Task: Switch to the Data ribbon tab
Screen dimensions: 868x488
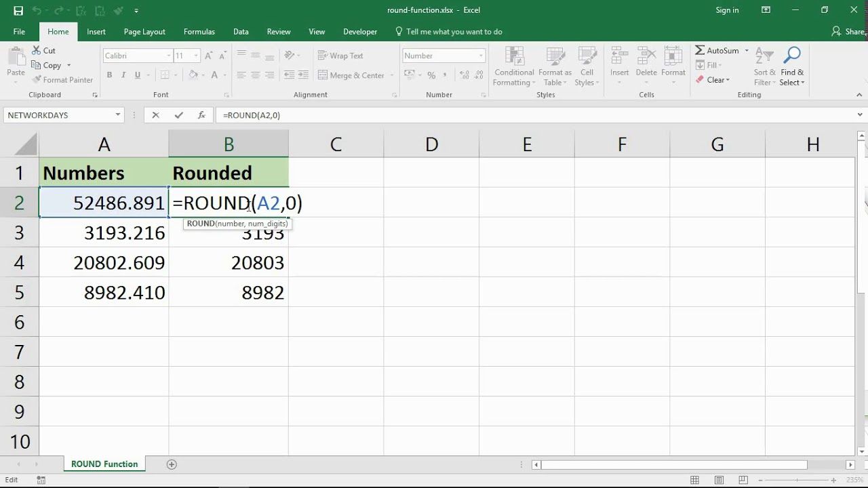Action: pyautogui.click(x=241, y=32)
